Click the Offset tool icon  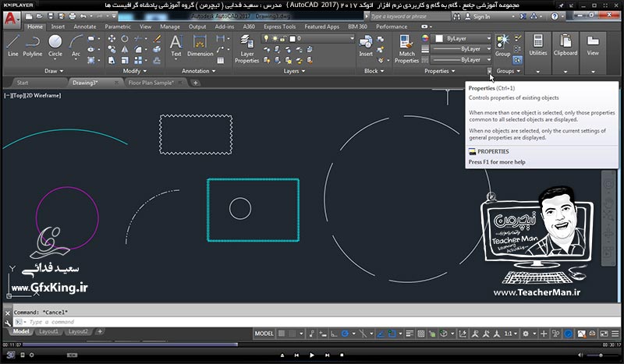coord(157,60)
